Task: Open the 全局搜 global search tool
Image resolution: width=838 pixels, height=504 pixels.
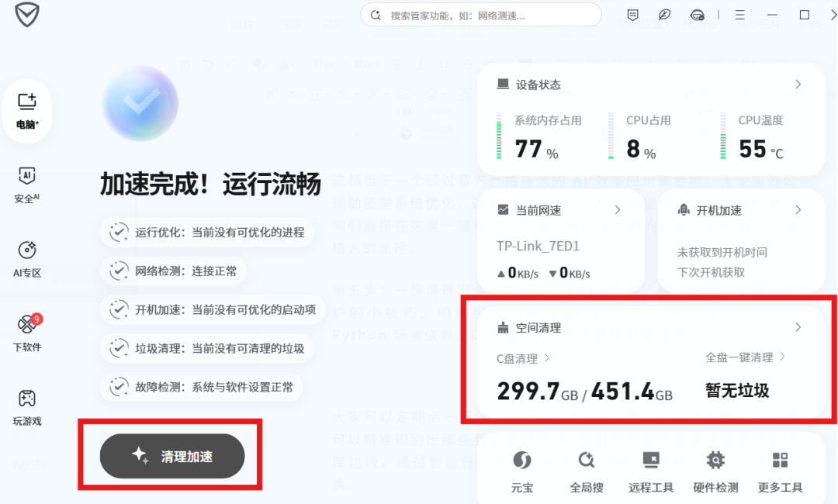Action: click(587, 469)
